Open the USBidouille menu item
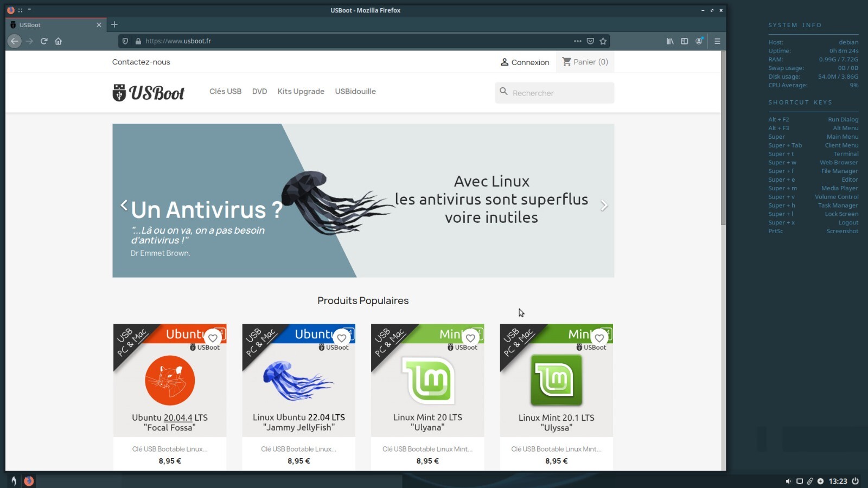Screen dimensions: 868x488 pyautogui.click(x=355, y=91)
